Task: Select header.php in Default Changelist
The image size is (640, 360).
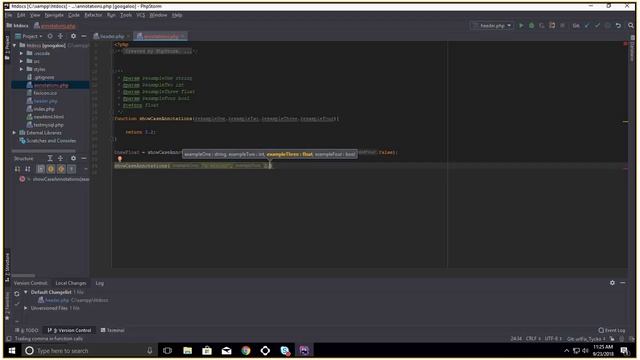Action: (57, 300)
